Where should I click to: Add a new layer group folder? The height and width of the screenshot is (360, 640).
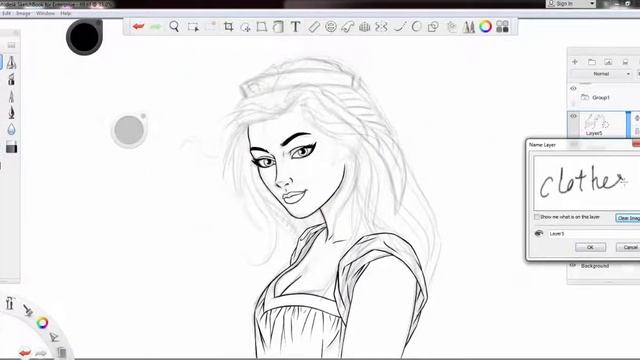(x=592, y=62)
